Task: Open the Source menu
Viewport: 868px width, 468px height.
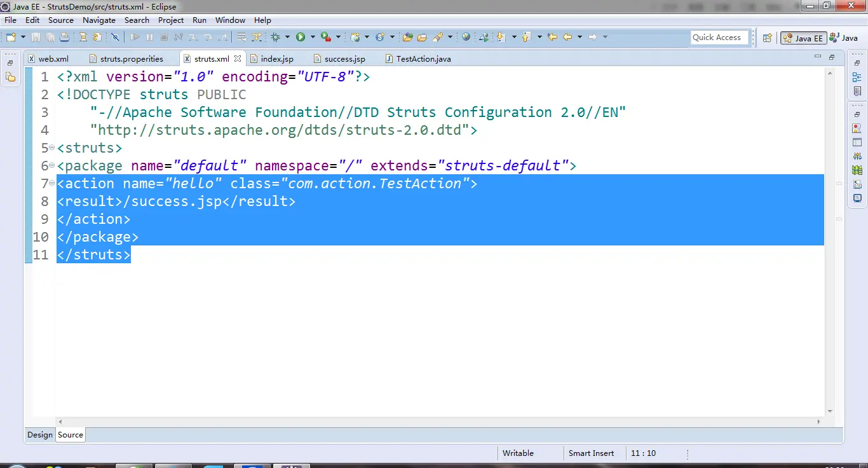Action: tap(61, 20)
